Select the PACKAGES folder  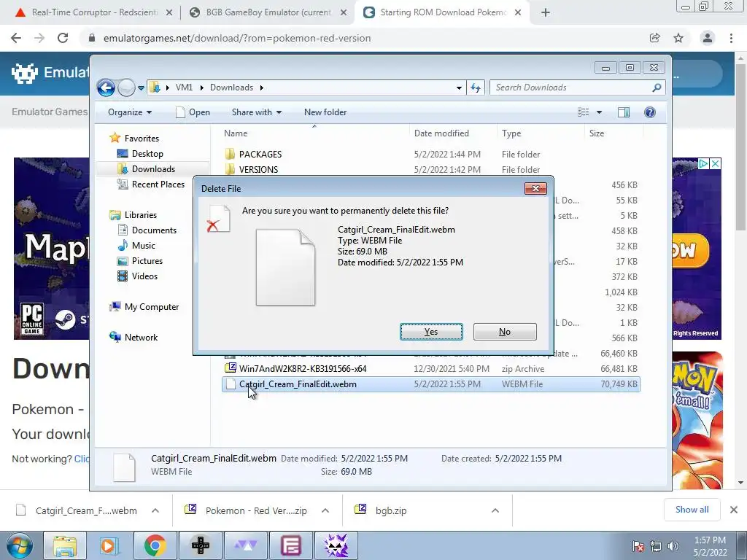click(x=260, y=155)
